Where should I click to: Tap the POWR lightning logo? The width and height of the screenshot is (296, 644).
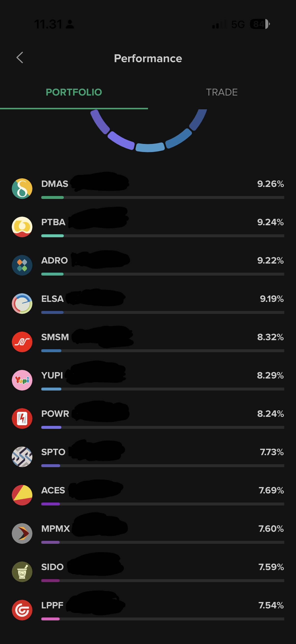click(22, 418)
